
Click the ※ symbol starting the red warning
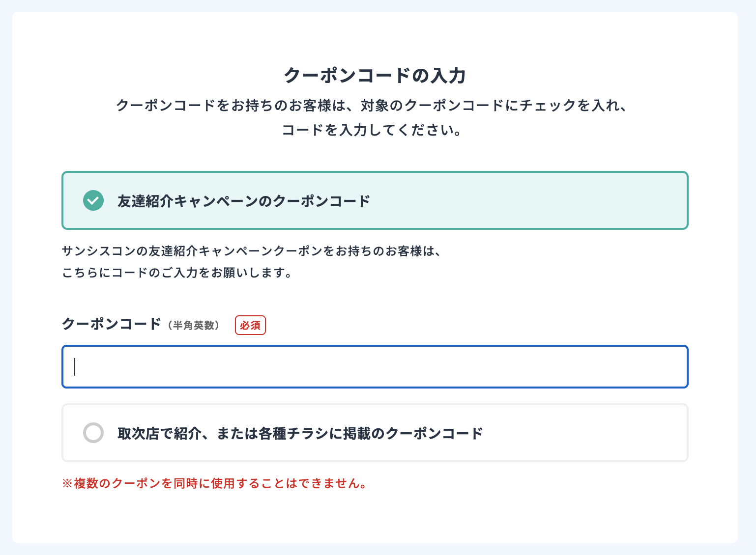[67, 483]
